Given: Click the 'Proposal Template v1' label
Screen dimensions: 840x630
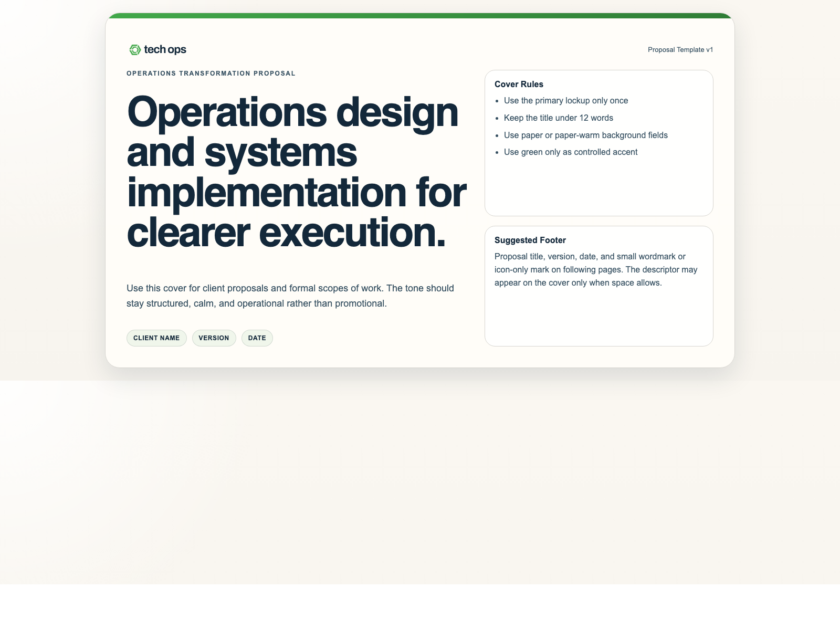Looking at the screenshot, I should click(x=680, y=50).
